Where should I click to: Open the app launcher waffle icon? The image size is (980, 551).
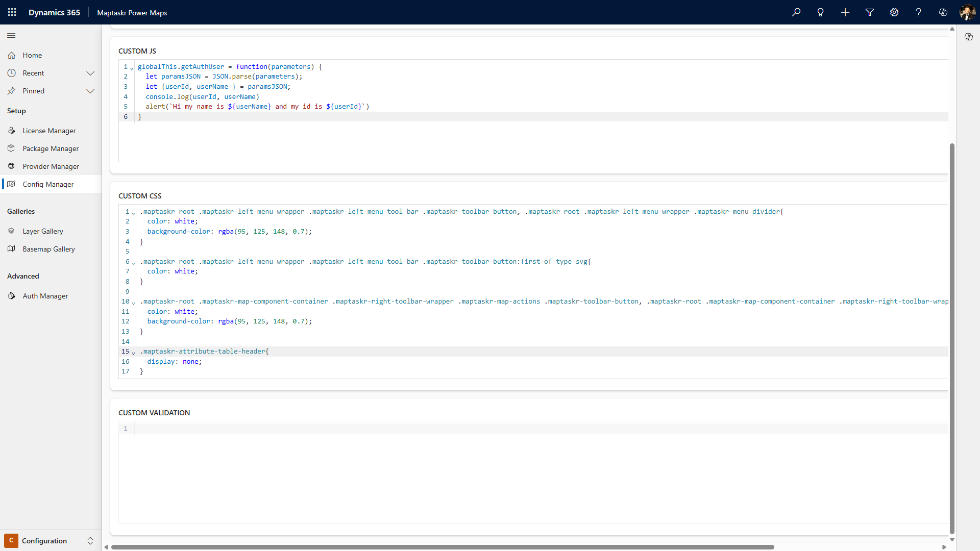pos(11,12)
